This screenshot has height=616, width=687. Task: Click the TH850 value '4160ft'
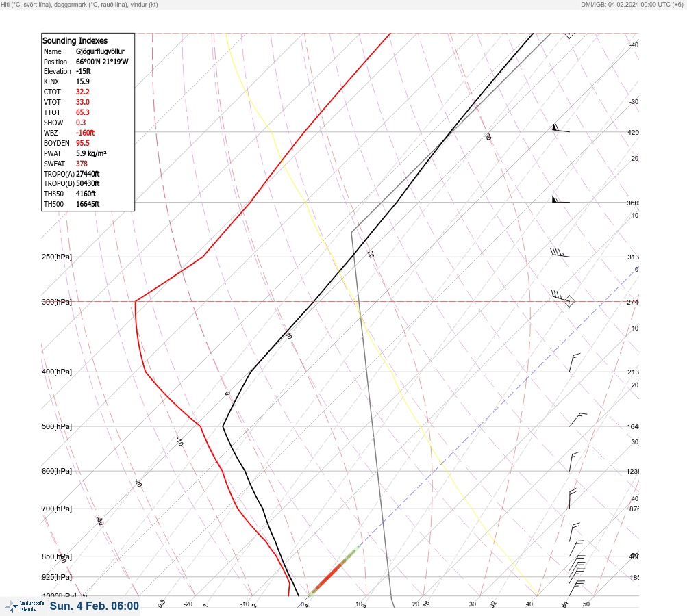pos(86,194)
